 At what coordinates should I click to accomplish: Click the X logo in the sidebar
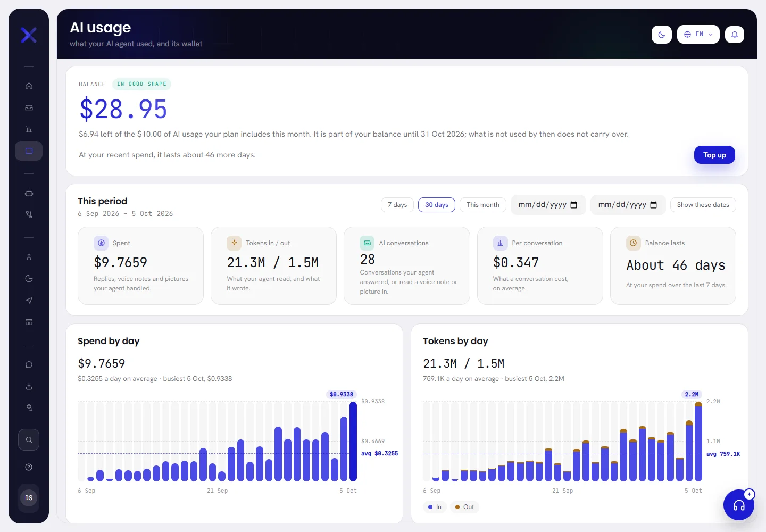point(29,35)
